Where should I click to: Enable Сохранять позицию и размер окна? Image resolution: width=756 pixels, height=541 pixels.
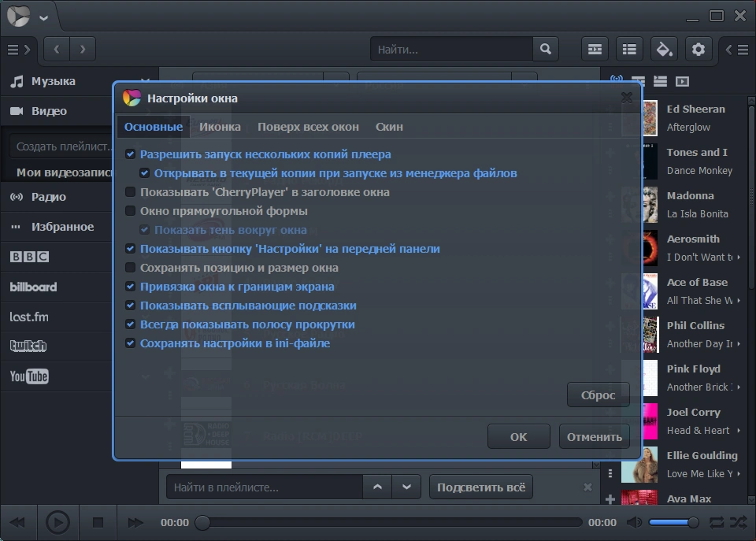[130, 268]
